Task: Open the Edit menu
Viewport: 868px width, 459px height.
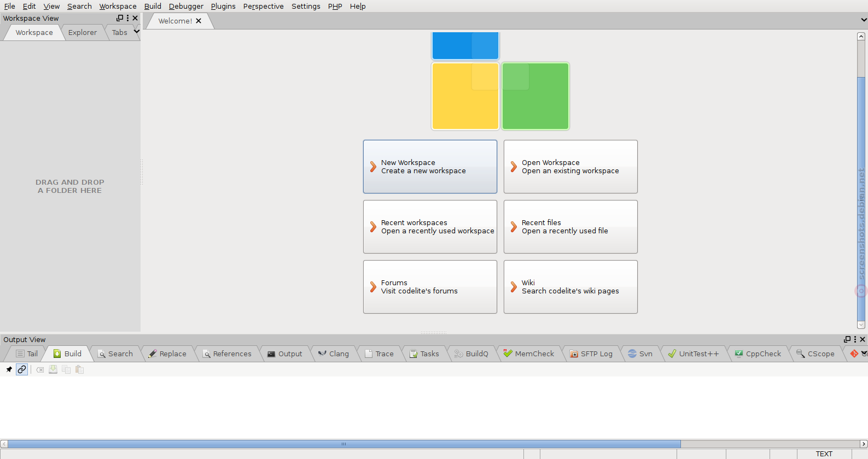Action: [x=30, y=6]
